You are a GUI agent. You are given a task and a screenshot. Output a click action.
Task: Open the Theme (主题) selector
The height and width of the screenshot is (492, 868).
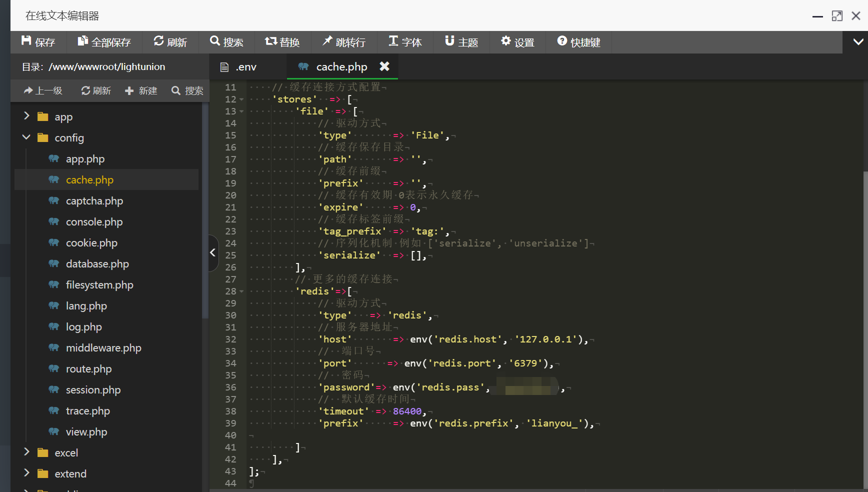pyautogui.click(x=461, y=42)
